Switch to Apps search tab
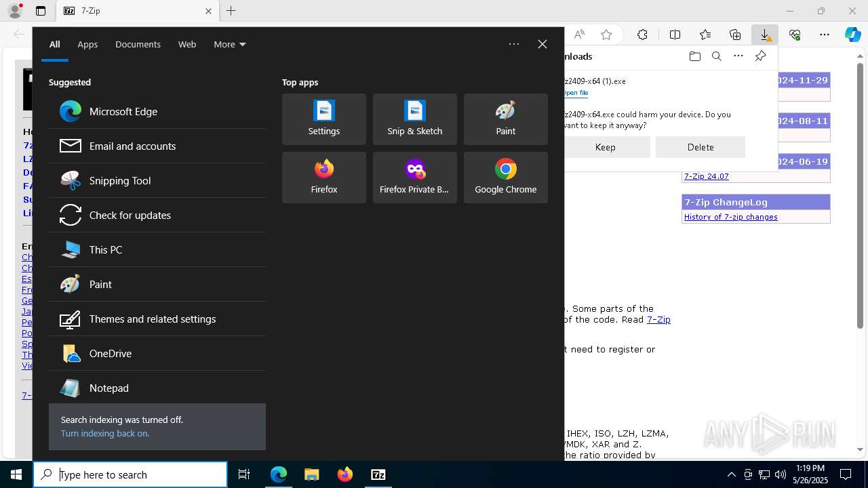 click(x=87, y=44)
